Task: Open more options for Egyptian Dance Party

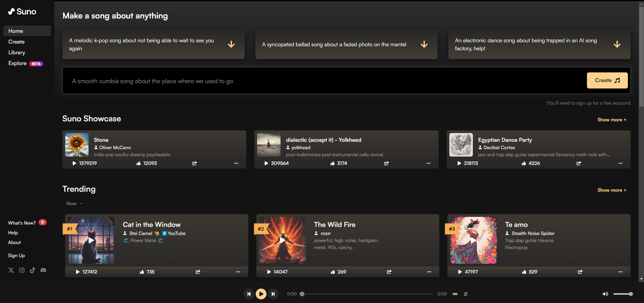Action: pyautogui.click(x=621, y=163)
